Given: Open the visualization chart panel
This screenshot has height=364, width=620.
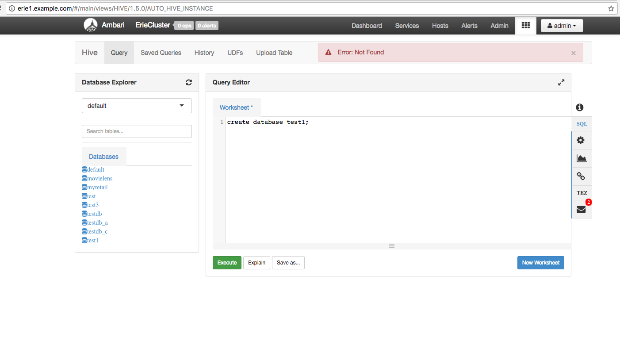Looking at the screenshot, I should coord(581,158).
